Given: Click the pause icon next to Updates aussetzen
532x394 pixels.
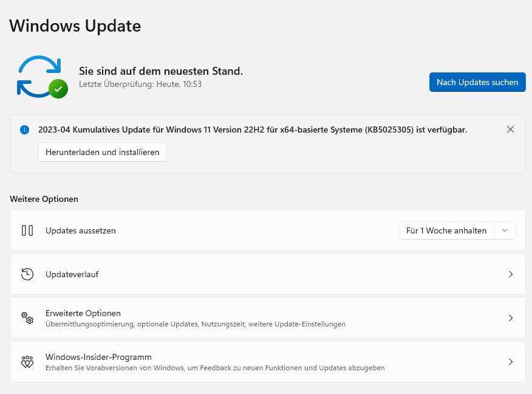Looking at the screenshot, I should coord(27,230).
